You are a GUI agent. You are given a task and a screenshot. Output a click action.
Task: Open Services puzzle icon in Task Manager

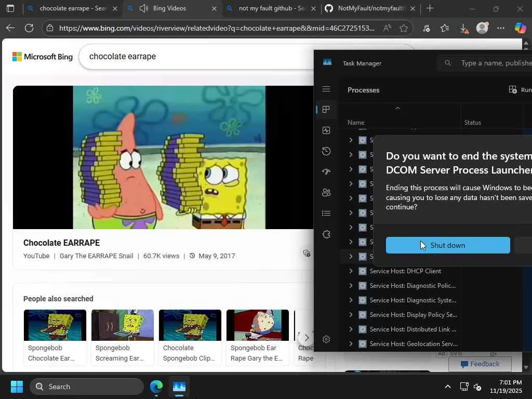[x=326, y=234]
